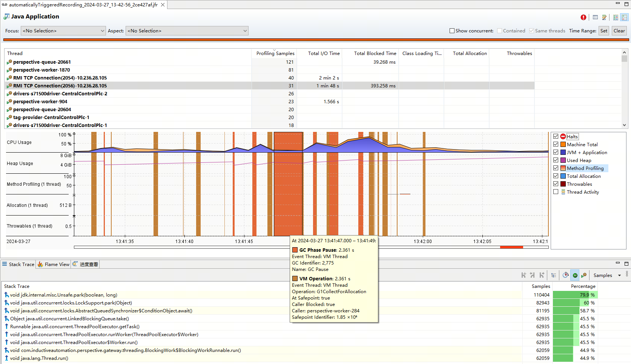
Task: Open the Focus selection dropdown
Action: pos(63,31)
